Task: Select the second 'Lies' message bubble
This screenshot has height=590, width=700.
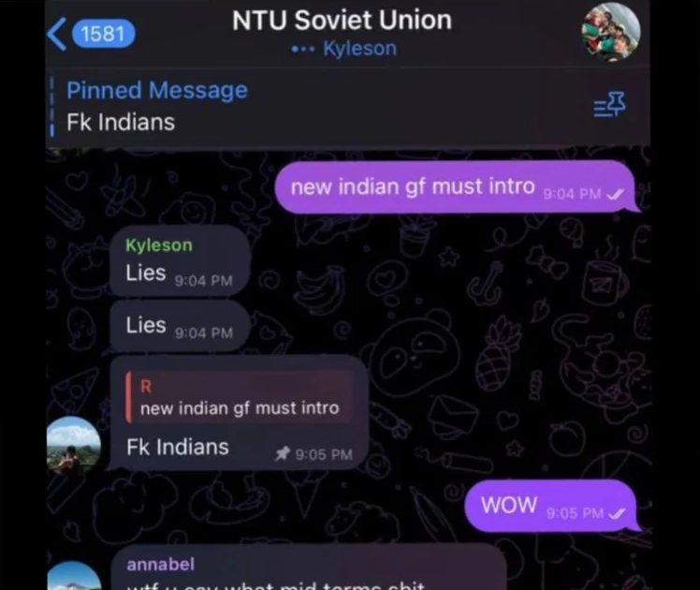Action: pyautogui.click(x=180, y=325)
